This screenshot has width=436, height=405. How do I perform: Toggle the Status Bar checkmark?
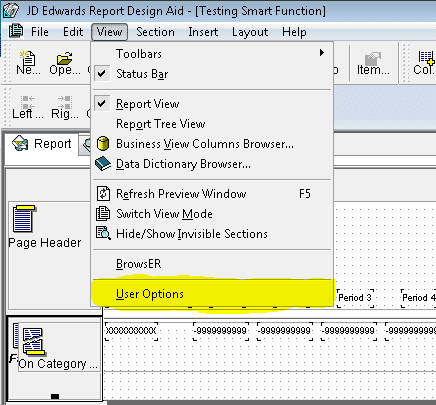(x=102, y=73)
